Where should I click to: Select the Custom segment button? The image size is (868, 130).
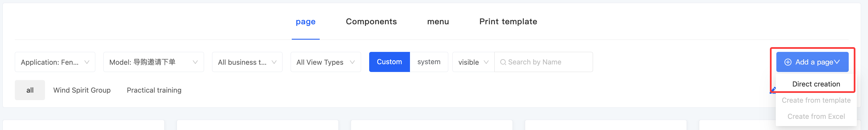point(389,62)
